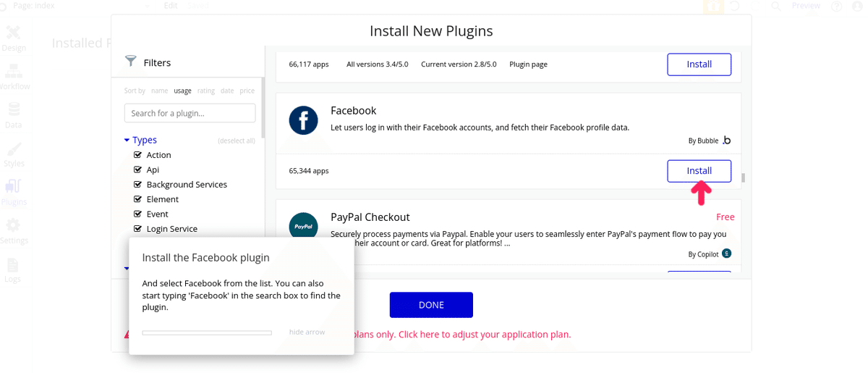868x373 pixels.
Task: Click the Facebook plugin logo
Action: [304, 120]
